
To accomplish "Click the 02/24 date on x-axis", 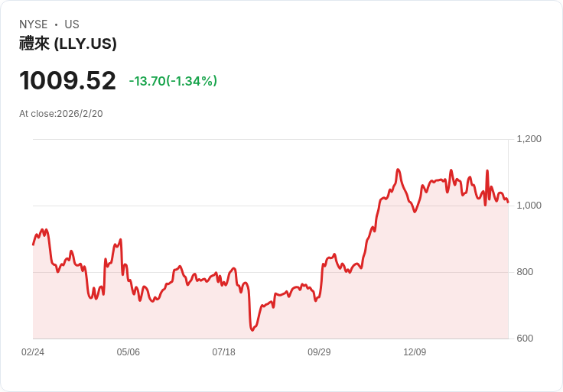I will pos(33,352).
